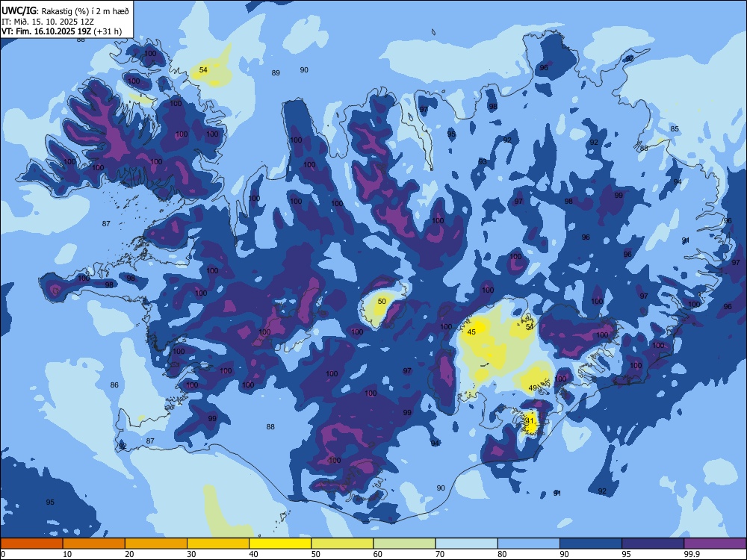
Task: Click the legend tick label '99.9'
Action: click(x=692, y=554)
